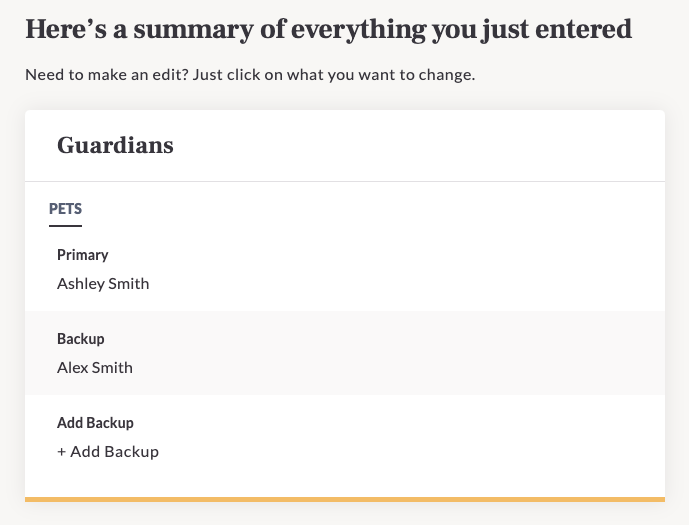
Task: Click the bold "Add Backup" label
Action: pyautogui.click(x=95, y=423)
